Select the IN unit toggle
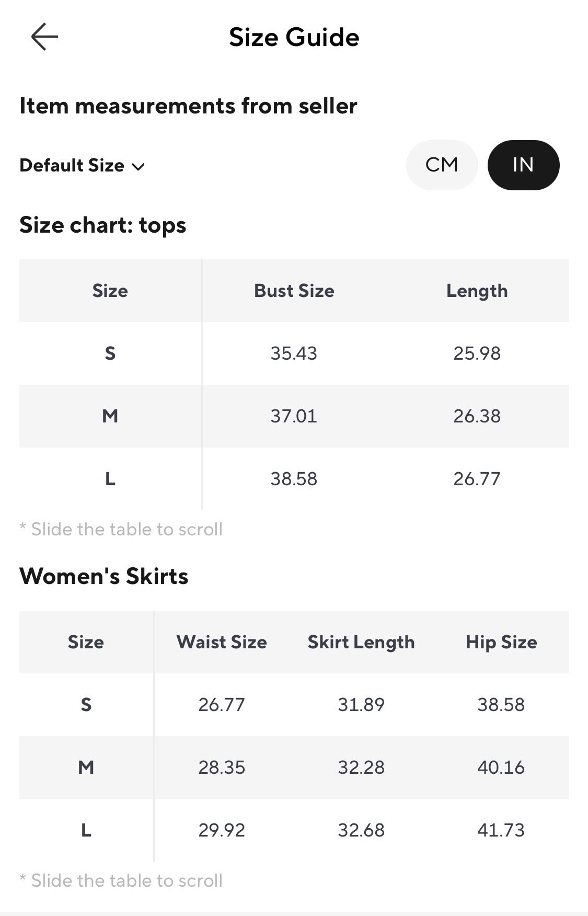This screenshot has height=916, width=588. (523, 165)
